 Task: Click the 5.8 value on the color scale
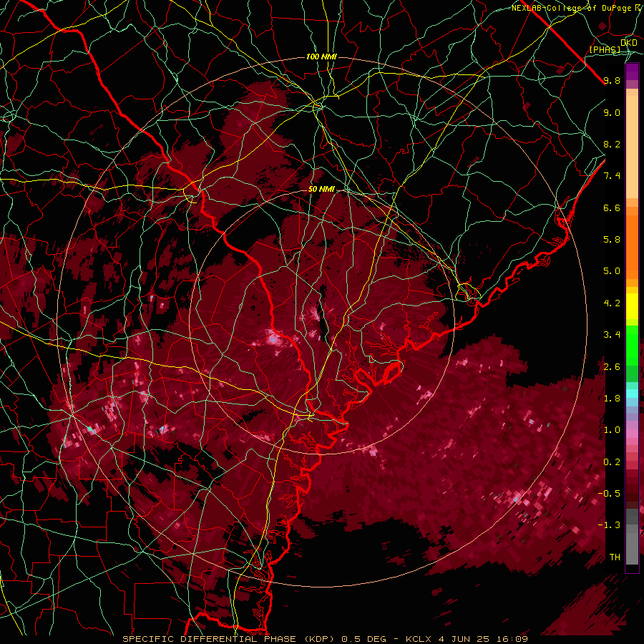(612, 240)
